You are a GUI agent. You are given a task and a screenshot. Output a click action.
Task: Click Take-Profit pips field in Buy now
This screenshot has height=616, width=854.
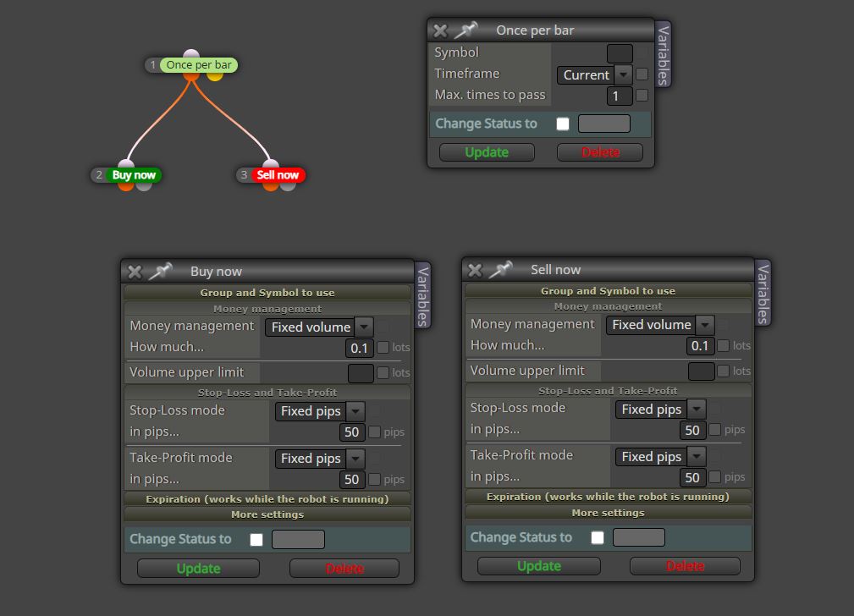click(x=352, y=479)
